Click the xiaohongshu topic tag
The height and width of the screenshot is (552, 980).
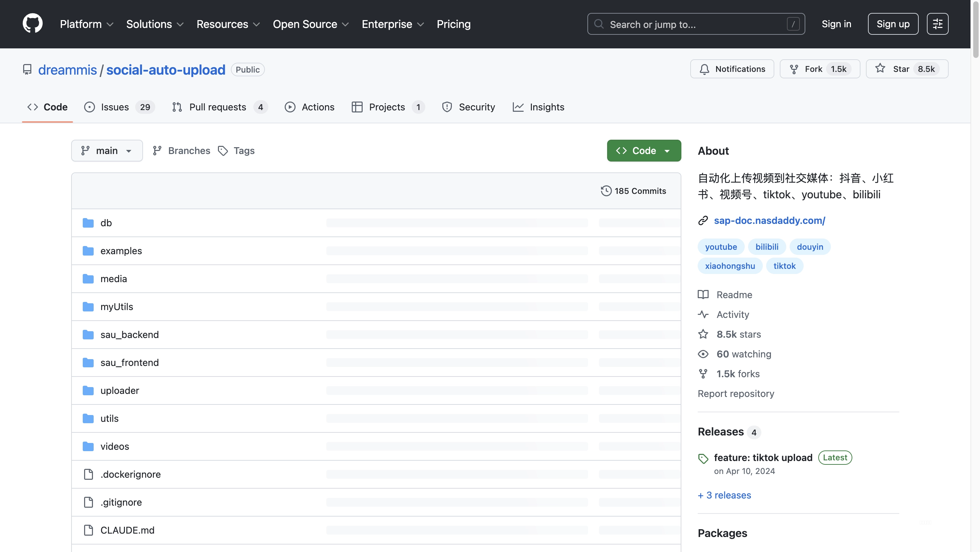(730, 266)
